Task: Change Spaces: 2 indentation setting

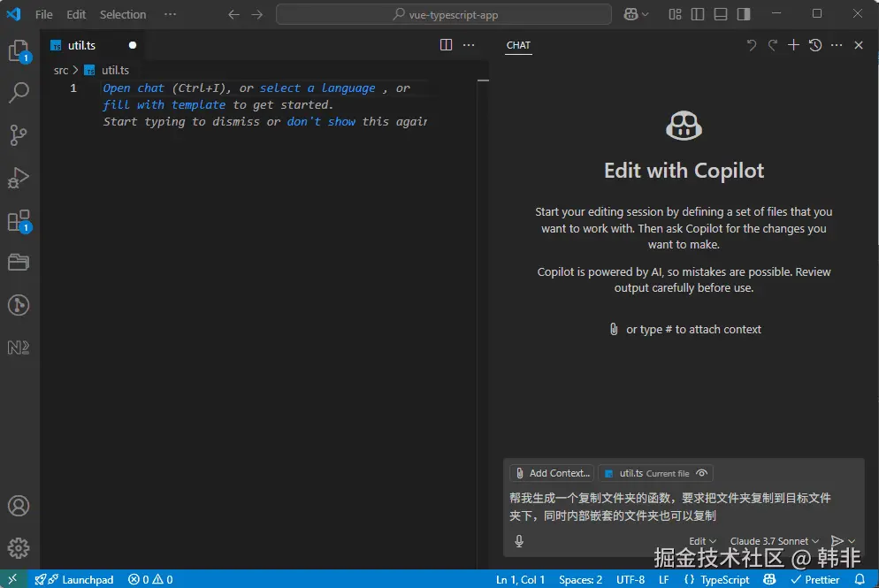Action: [x=580, y=579]
